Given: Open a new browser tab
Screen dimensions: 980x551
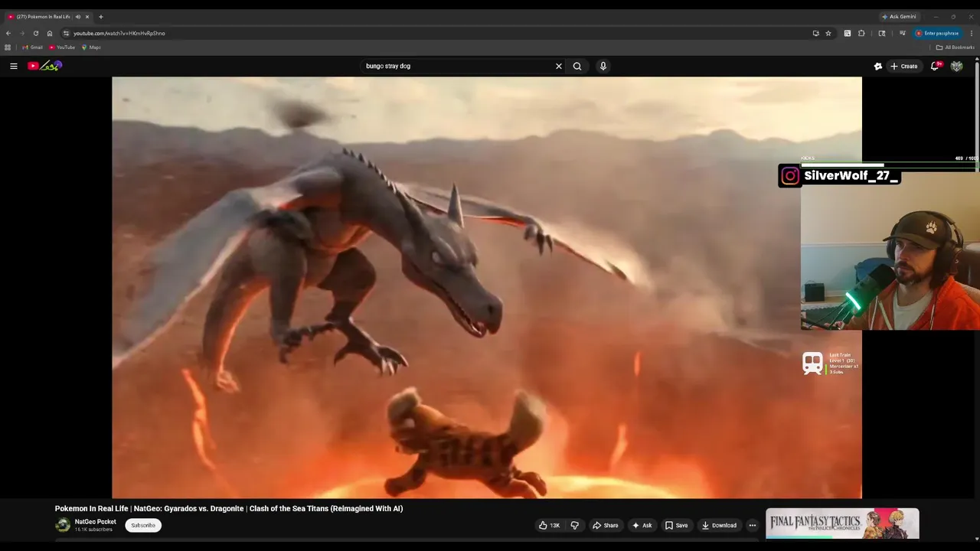Looking at the screenshot, I should pyautogui.click(x=101, y=16).
